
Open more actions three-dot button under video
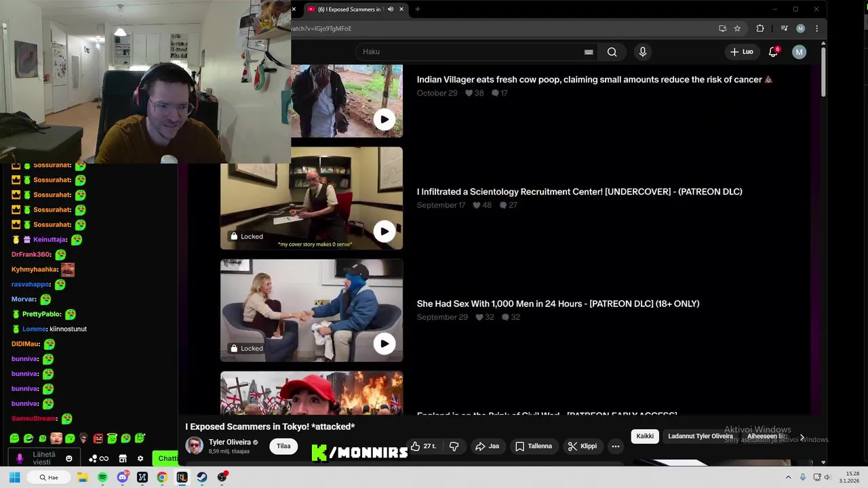(x=616, y=446)
